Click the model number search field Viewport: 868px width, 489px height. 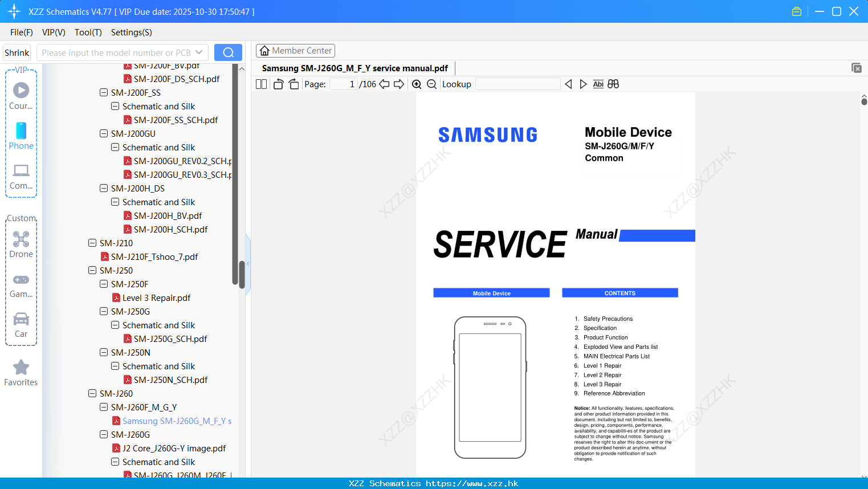pyautogui.click(x=117, y=52)
